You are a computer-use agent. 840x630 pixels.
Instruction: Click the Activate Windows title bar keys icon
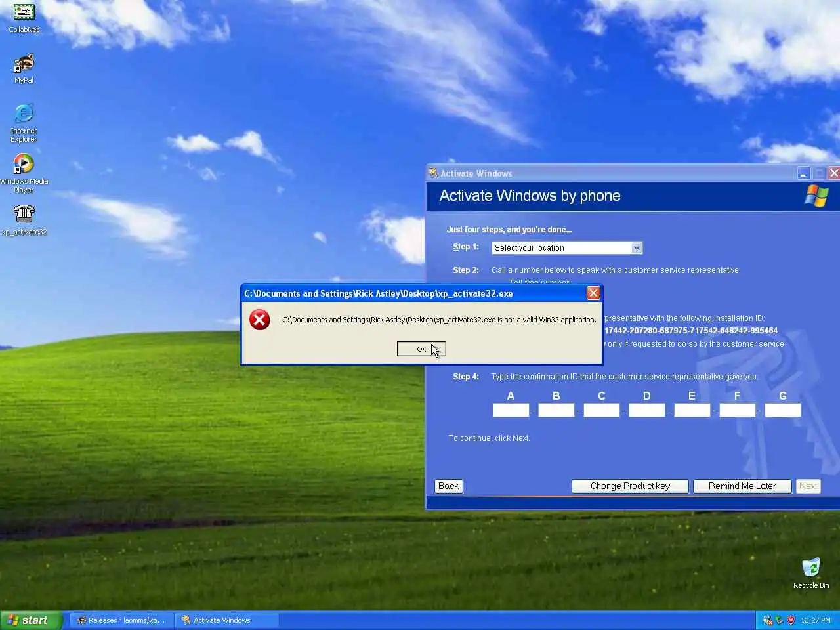click(x=433, y=173)
